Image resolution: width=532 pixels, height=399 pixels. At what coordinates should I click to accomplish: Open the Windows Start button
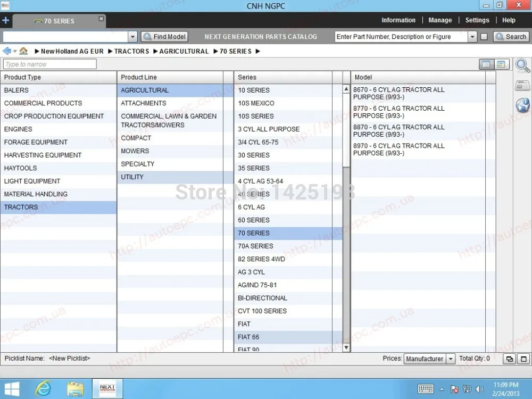[x=12, y=389]
